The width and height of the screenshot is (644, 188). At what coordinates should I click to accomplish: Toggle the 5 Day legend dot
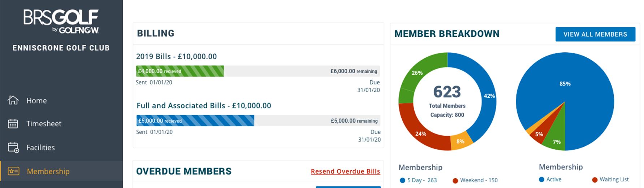402,180
